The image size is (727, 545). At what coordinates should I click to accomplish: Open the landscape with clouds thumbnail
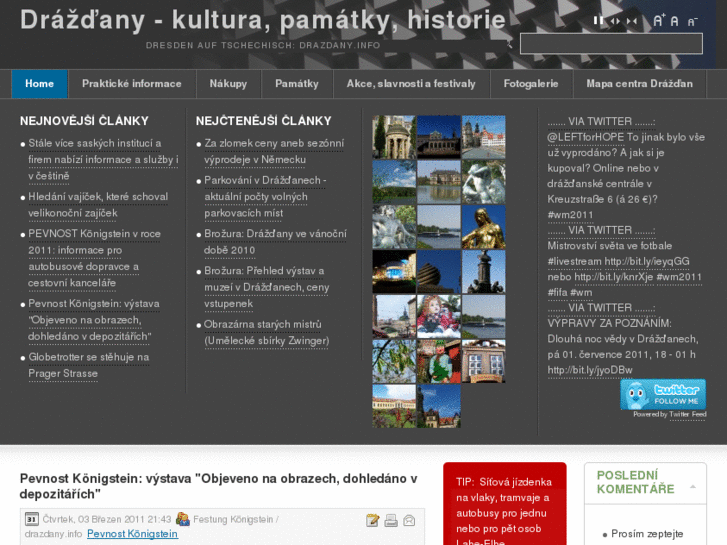pyautogui.click(x=394, y=182)
